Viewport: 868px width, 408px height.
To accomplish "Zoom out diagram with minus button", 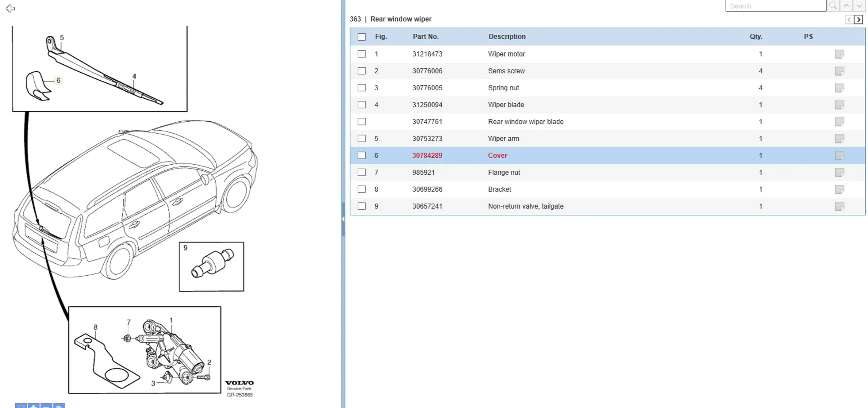I will (x=46, y=406).
